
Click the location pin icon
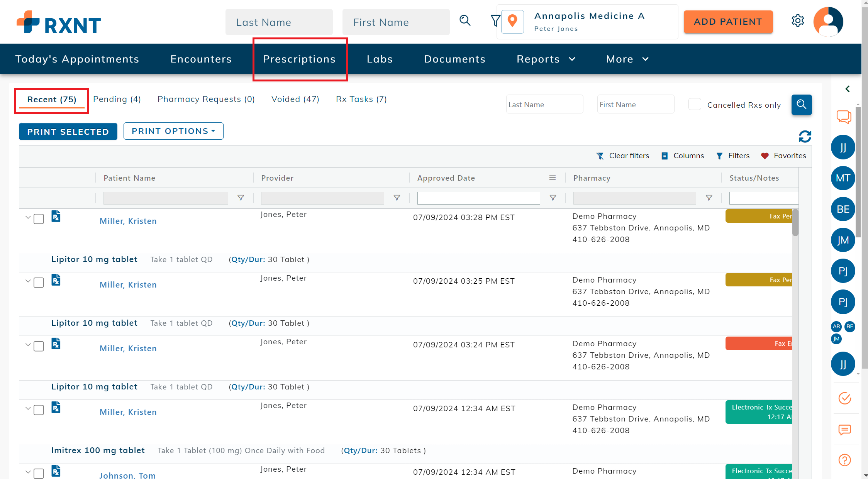pyautogui.click(x=512, y=22)
